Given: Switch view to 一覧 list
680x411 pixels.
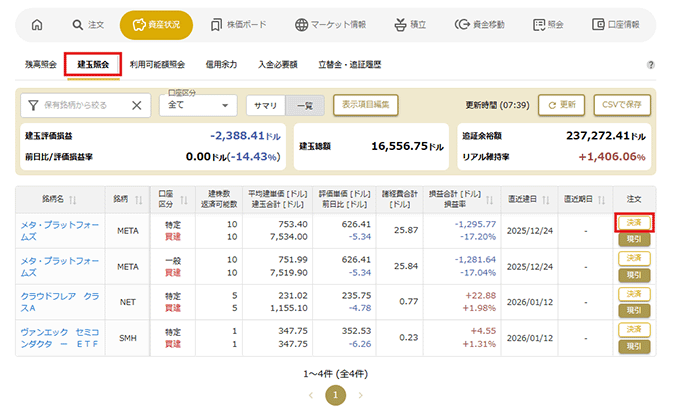Looking at the screenshot, I should point(303,105).
